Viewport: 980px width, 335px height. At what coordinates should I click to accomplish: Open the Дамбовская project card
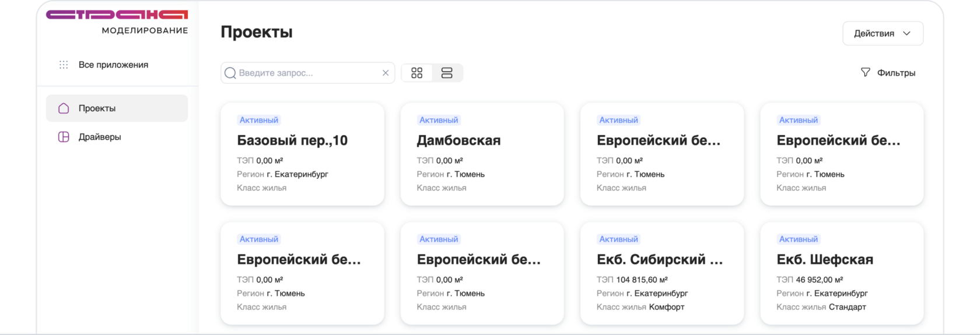482,154
